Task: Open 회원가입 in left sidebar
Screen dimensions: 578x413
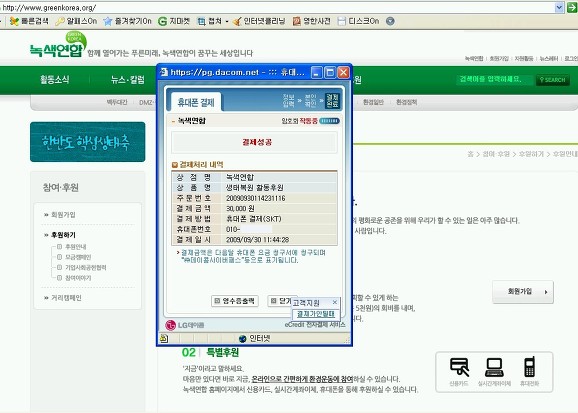Action: tap(63, 215)
